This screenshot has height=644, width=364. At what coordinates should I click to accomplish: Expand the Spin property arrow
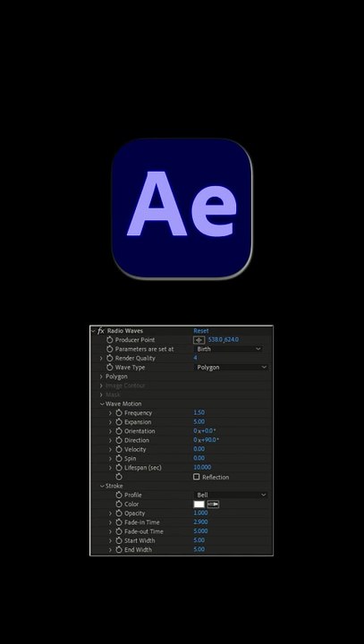click(x=110, y=458)
